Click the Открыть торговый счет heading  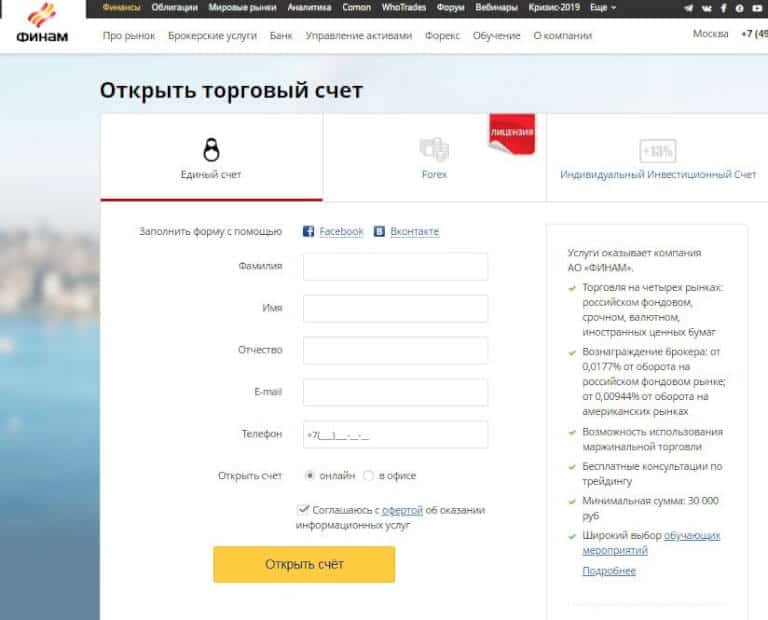point(231,91)
